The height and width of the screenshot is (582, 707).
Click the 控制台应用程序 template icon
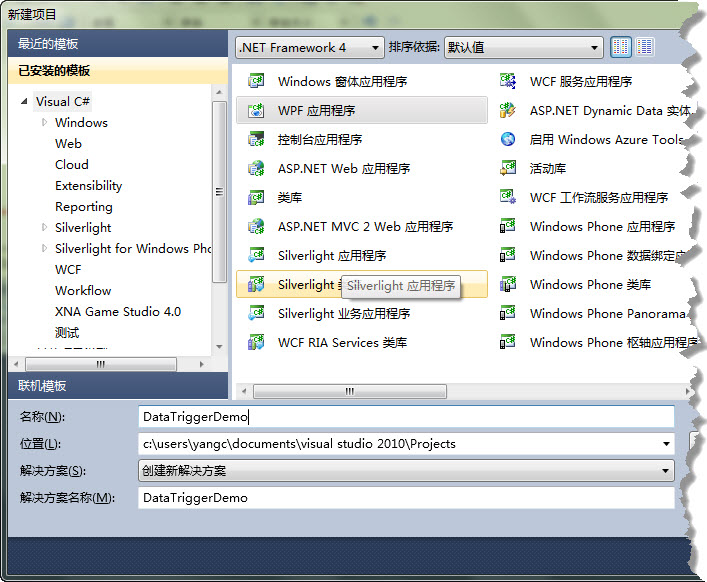coord(256,139)
